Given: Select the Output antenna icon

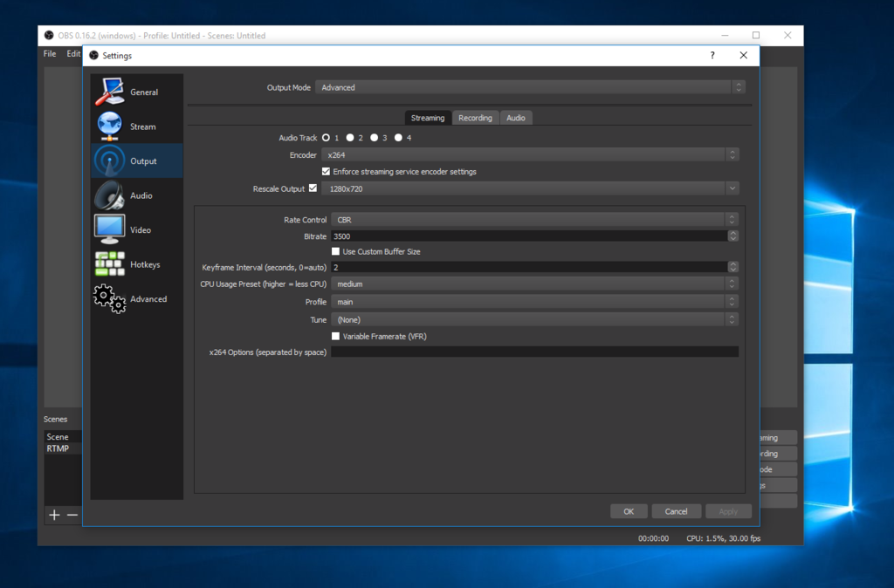Looking at the screenshot, I should click(109, 161).
